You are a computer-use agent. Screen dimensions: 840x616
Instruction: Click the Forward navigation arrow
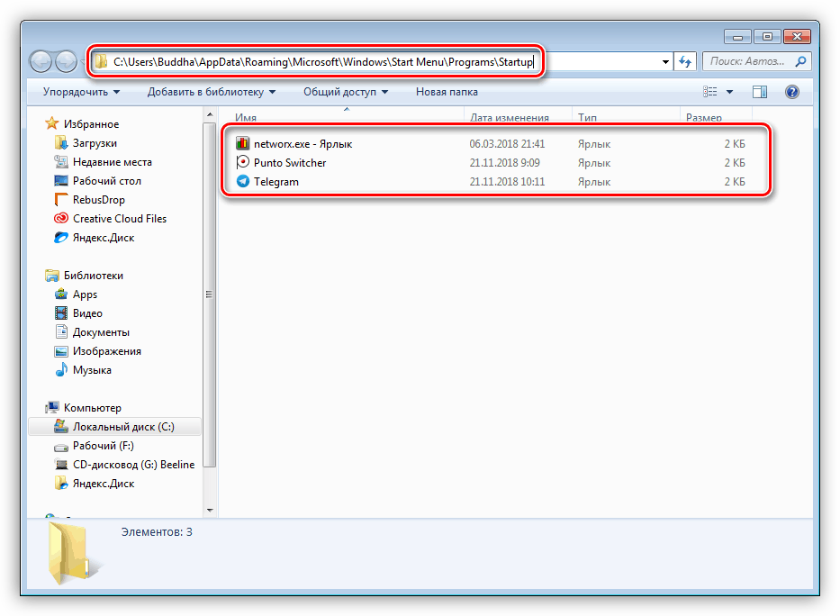pyautogui.click(x=66, y=62)
